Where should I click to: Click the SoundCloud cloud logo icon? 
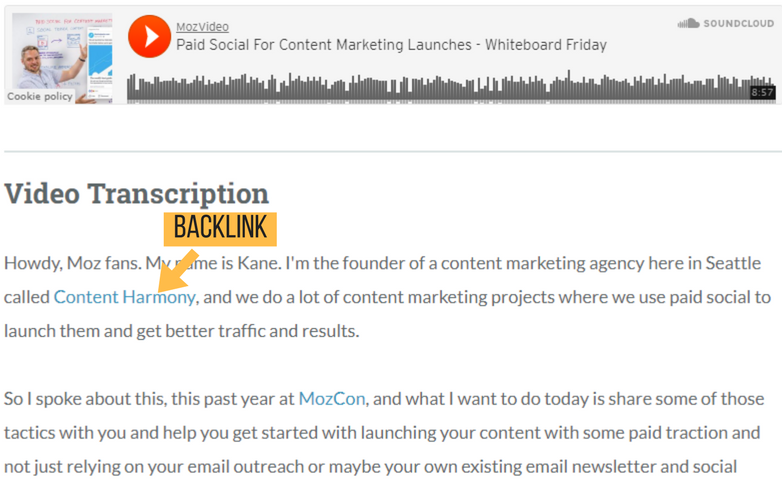point(687,23)
